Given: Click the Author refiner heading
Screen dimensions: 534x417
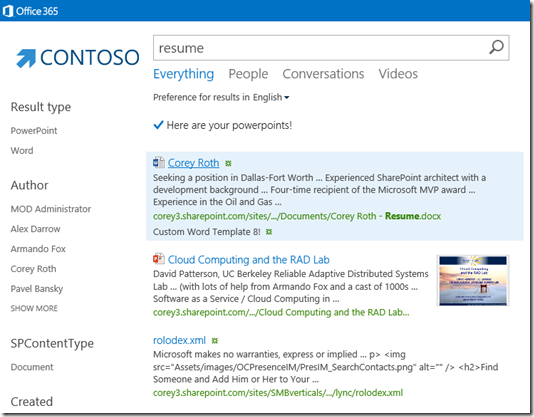Looking at the screenshot, I should point(30,185).
